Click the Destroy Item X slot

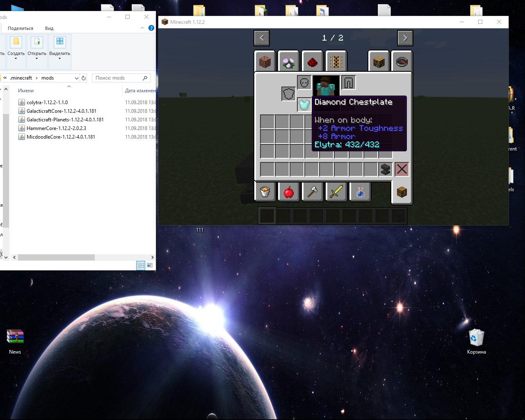click(402, 169)
